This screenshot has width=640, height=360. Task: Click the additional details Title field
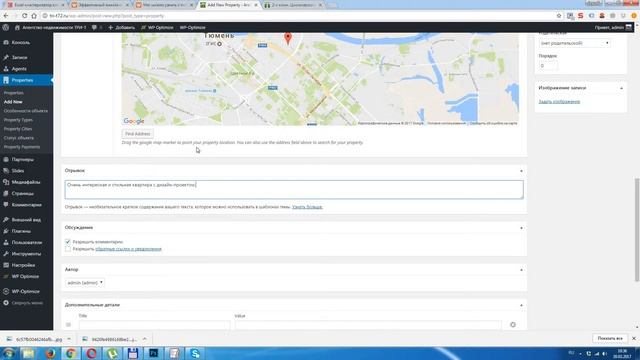[x=154, y=325]
